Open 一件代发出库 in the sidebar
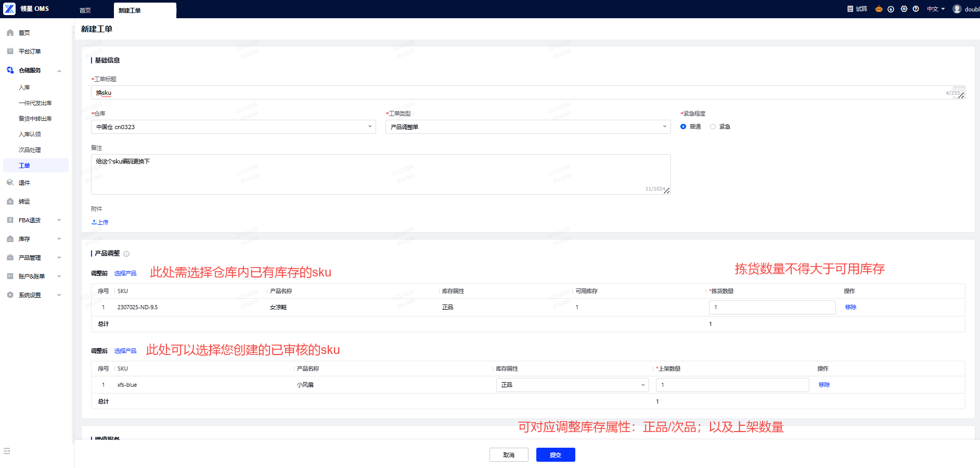980x468 pixels. click(x=36, y=103)
